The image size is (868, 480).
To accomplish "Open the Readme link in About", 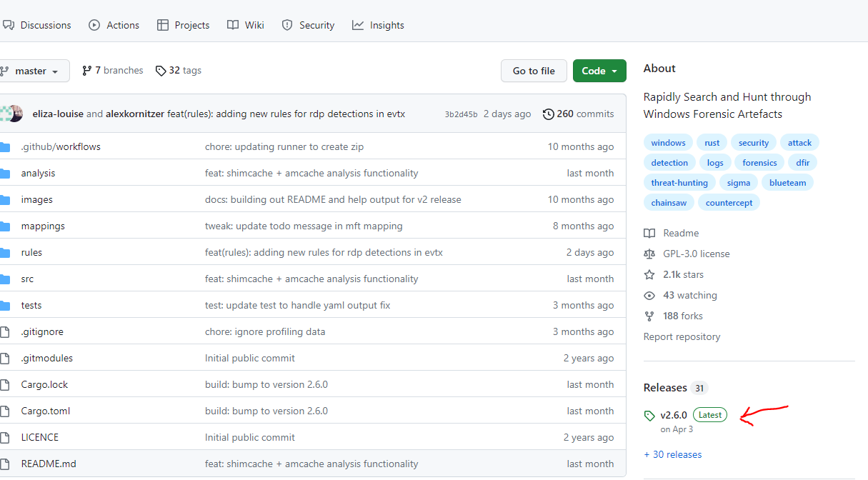I will [672, 233].
